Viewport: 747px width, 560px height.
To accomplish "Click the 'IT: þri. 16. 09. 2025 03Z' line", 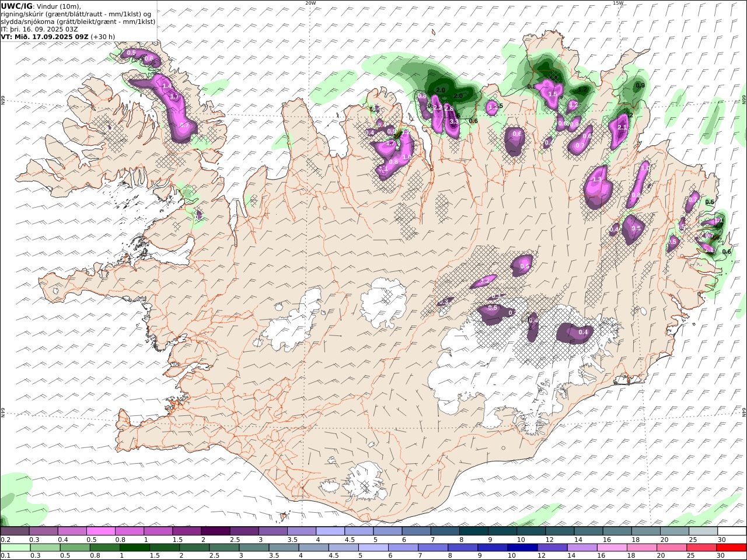I will (x=39, y=29).
